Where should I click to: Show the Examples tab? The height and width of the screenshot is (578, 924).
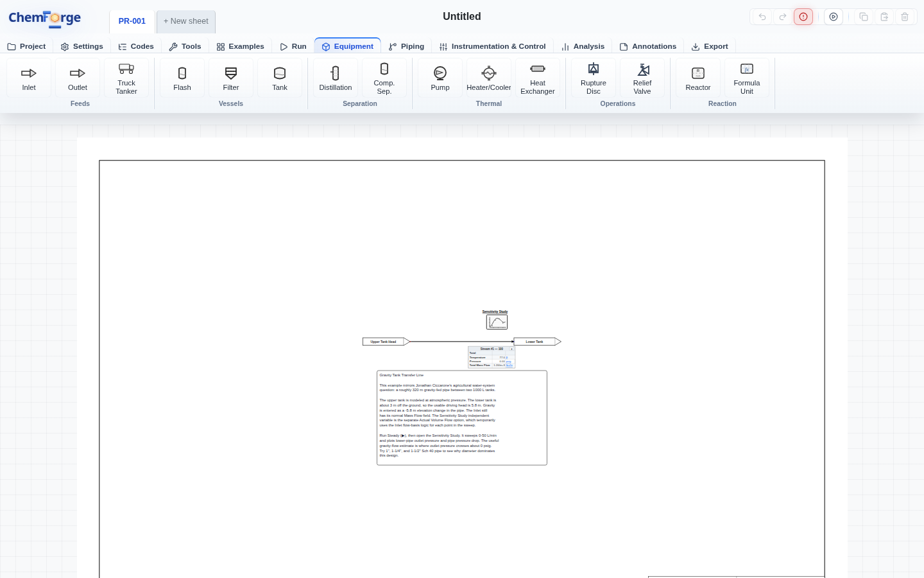[x=240, y=46]
